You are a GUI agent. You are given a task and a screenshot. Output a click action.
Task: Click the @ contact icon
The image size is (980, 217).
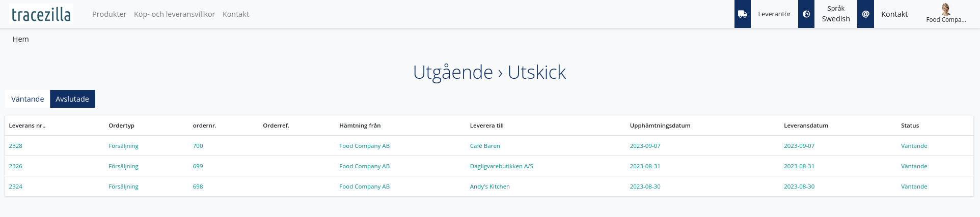click(x=865, y=14)
